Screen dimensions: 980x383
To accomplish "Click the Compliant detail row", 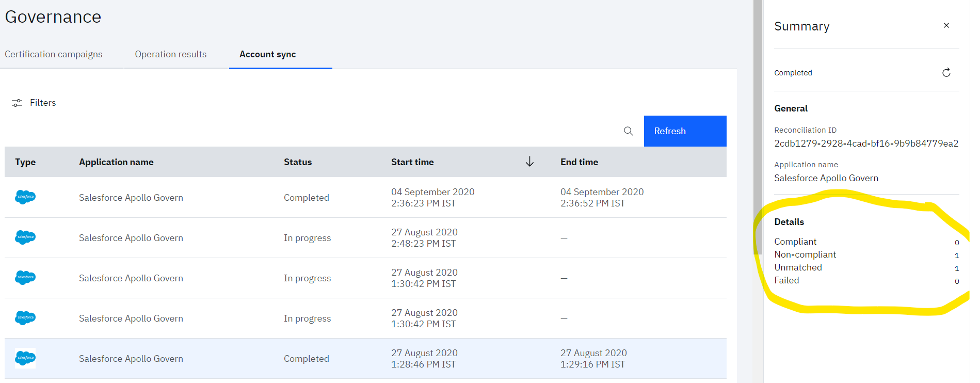I will point(866,242).
